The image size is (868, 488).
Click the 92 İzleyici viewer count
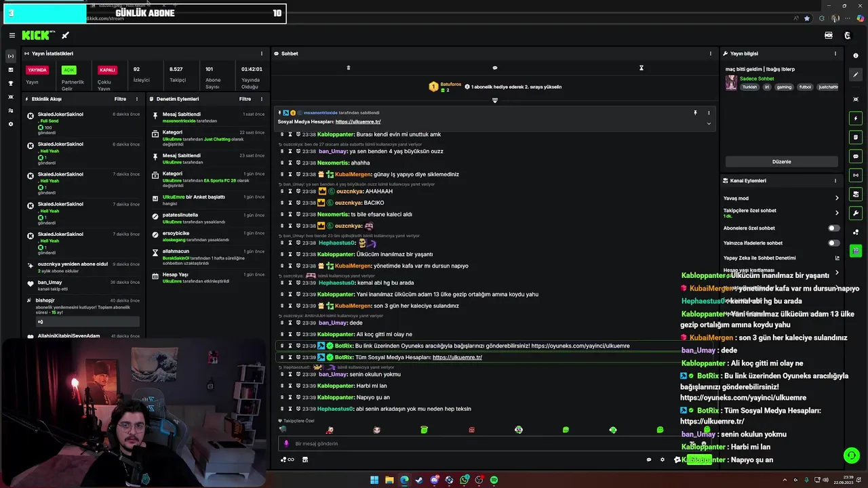pyautogui.click(x=141, y=74)
